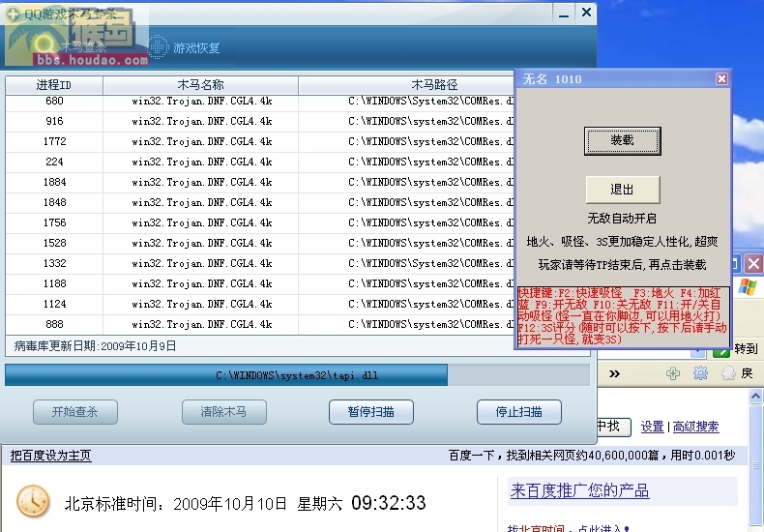Select process ID 916 row
Viewport: 764px width, 532px height.
[259, 121]
